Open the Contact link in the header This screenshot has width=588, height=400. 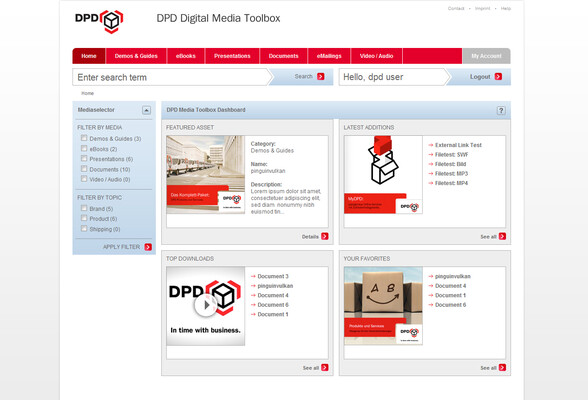(x=456, y=8)
